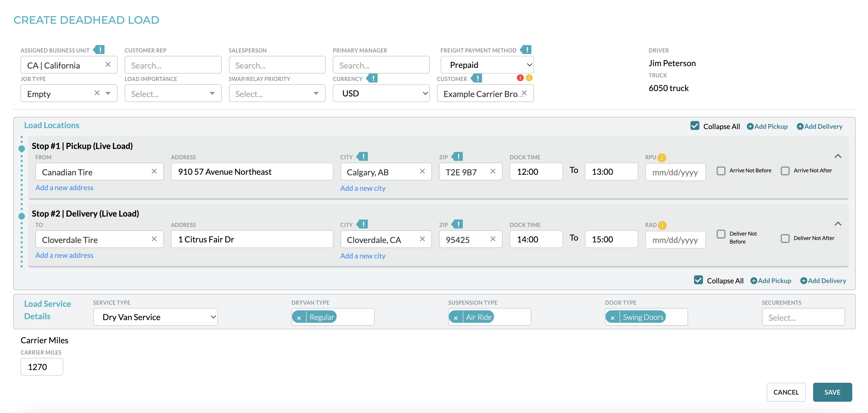Open the Job Type dropdown arrow
Viewport: 868px width, 413px height.
[108, 93]
